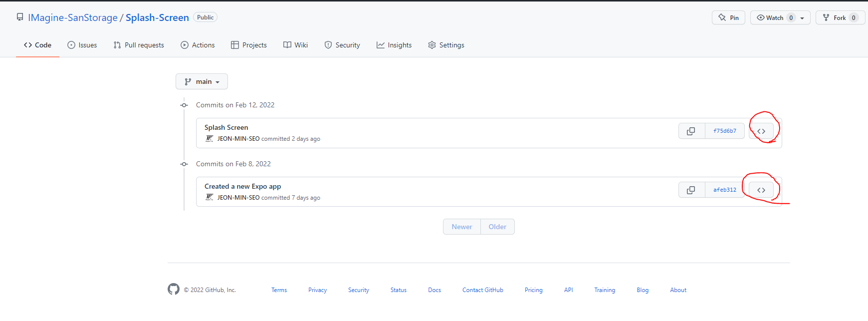Open the Pull requests tab
Screen dimensions: 868x321
click(139, 45)
